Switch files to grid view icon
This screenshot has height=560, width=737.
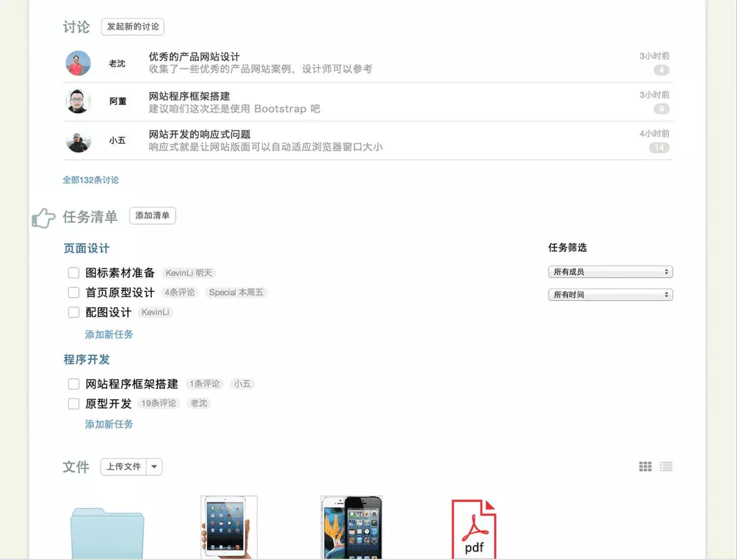(645, 467)
